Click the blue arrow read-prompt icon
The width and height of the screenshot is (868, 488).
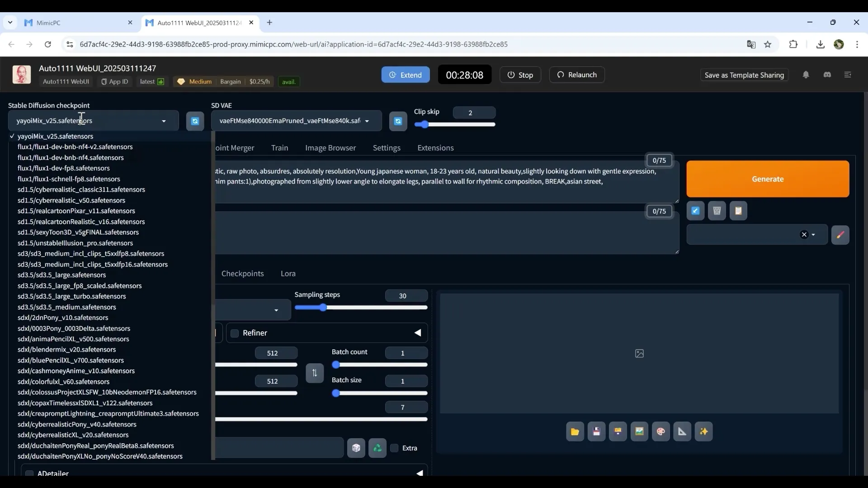pyautogui.click(x=695, y=211)
